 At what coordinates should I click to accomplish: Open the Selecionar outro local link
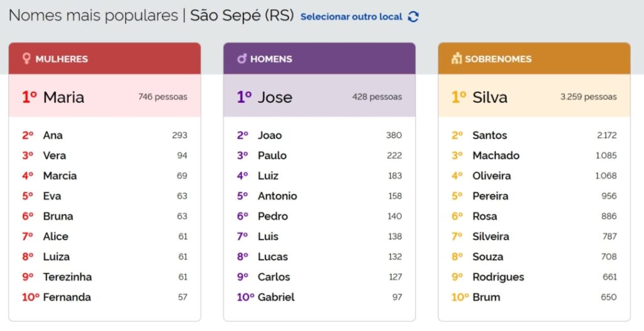point(351,17)
